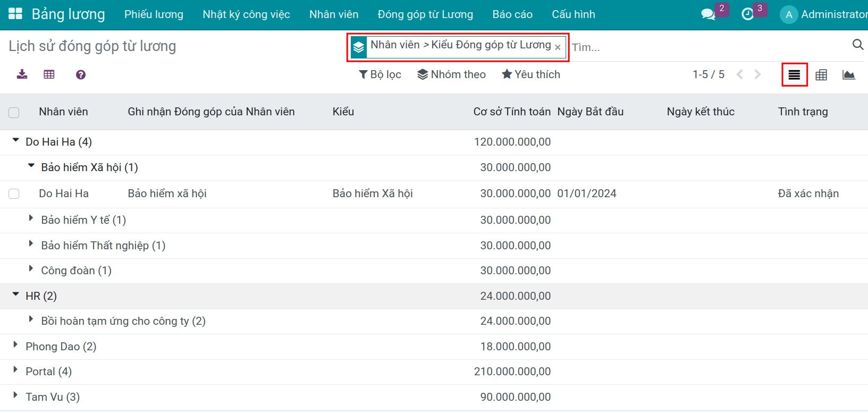The width and height of the screenshot is (868, 413).
Task: Expand the Bảo hiểm Y tế (1) group
Action: click(x=31, y=219)
